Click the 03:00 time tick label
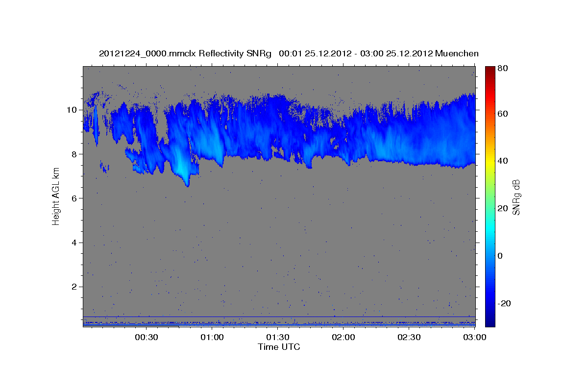The height and width of the screenshot is (392, 588). [474, 337]
